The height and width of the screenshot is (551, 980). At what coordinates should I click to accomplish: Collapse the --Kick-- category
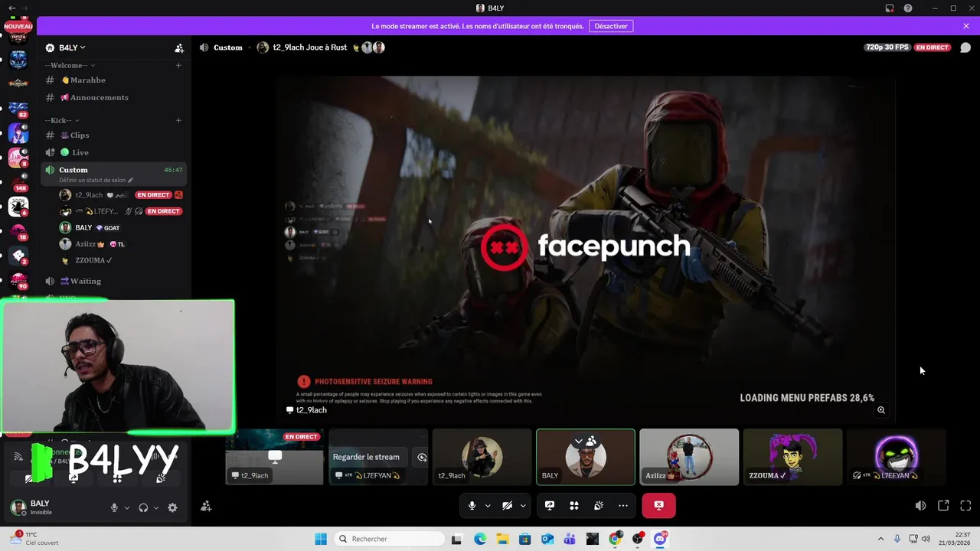pyautogui.click(x=62, y=120)
